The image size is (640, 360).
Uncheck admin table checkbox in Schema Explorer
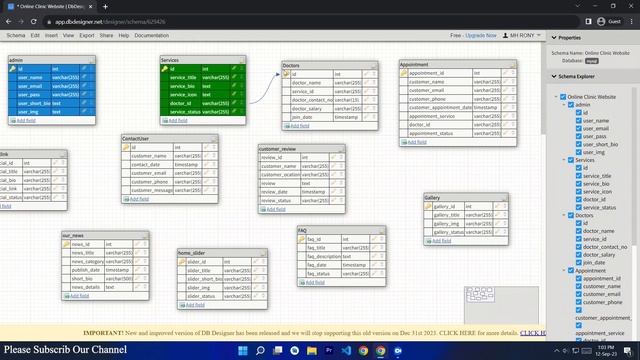571,105
